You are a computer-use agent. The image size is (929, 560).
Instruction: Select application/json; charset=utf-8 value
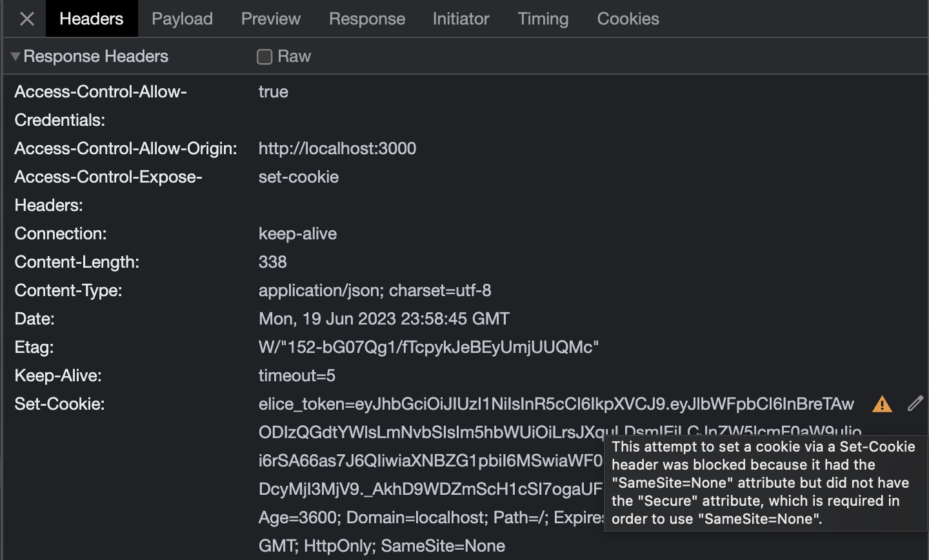click(375, 290)
